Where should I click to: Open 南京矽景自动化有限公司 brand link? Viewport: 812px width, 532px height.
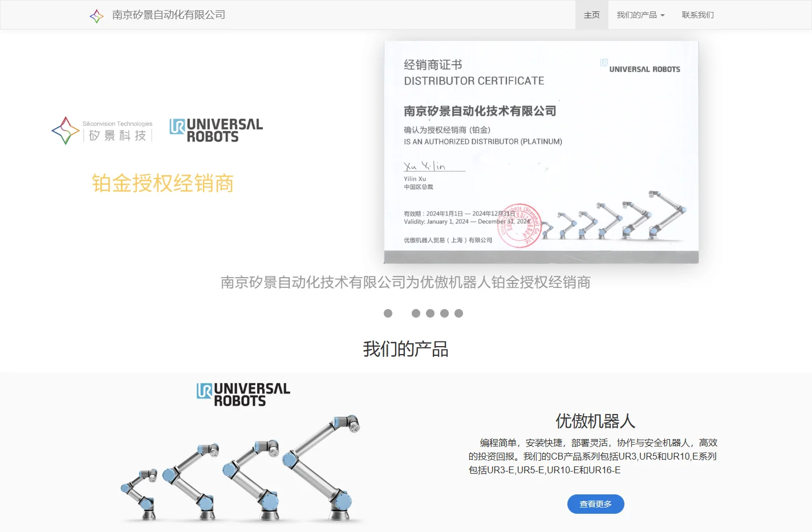169,15
